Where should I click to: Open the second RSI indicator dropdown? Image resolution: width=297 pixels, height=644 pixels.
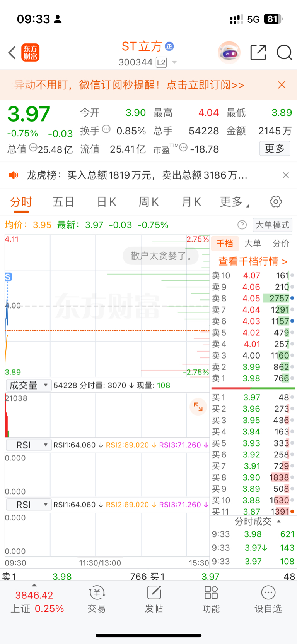coord(29,505)
